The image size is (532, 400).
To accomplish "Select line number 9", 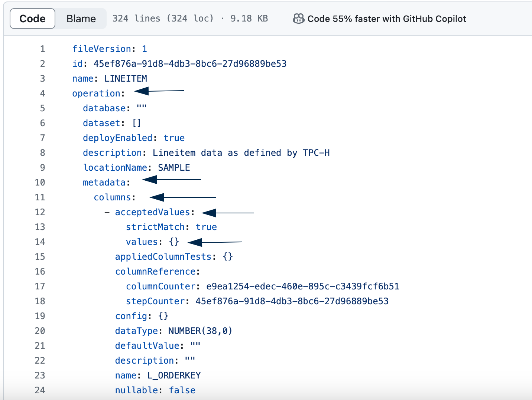I will pos(42,168).
